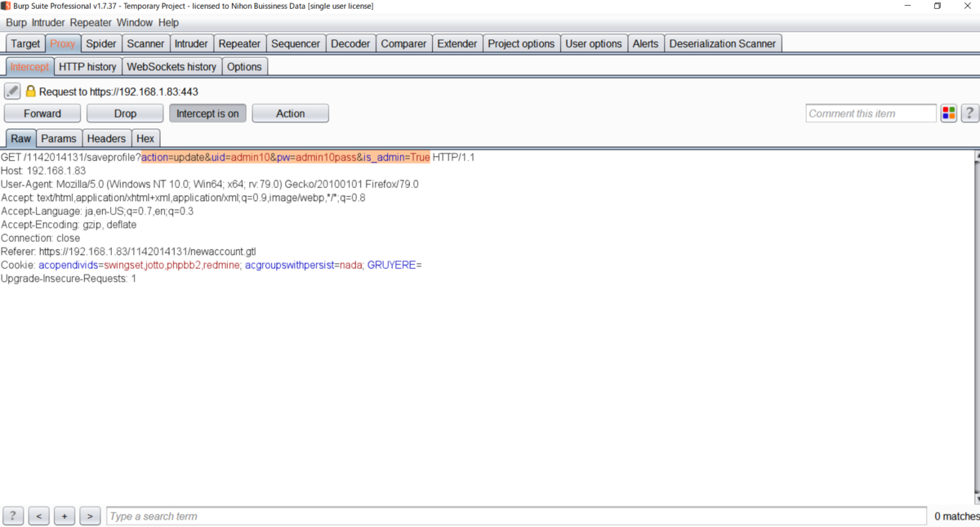Viewport: 980px width, 527px height.
Task: Open the proxy Options sub-tab
Action: tap(244, 67)
